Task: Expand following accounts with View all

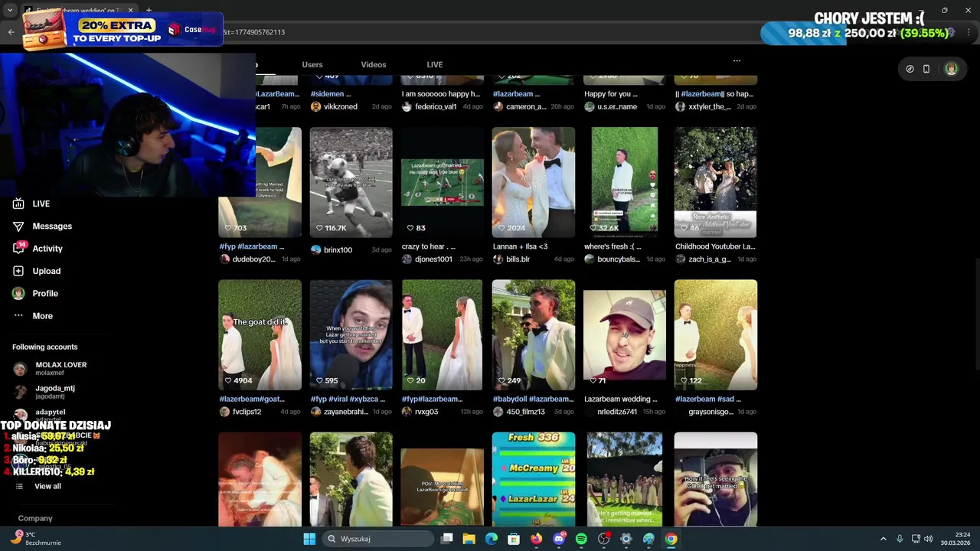Action: pos(38,486)
